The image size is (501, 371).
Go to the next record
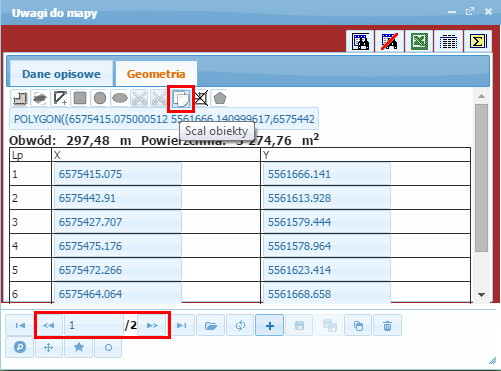[153, 325]
